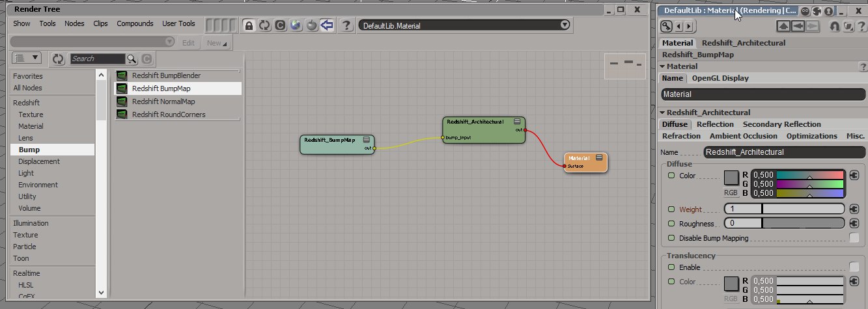The height and width of the screenshot is (309, 868).
Task: Switch to the Reflection tab
Action: (715, 124)
